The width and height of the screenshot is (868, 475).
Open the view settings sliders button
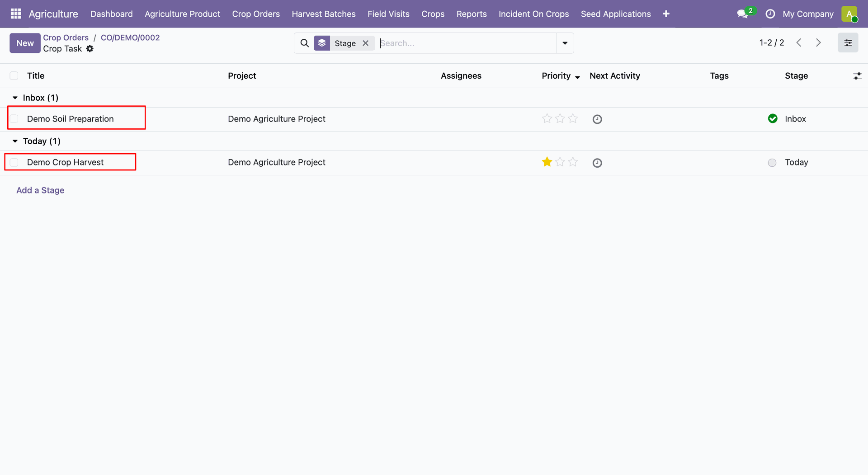click(x=848, y=43)
